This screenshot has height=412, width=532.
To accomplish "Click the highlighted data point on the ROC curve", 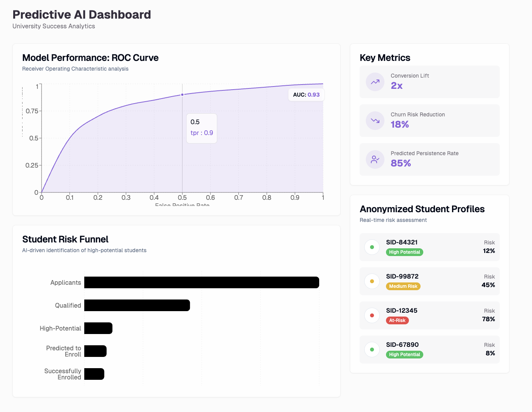I will [182, 94].
